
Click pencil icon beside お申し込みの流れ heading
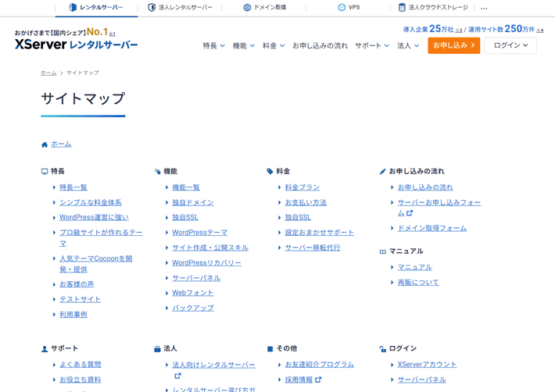coord(382,172)
